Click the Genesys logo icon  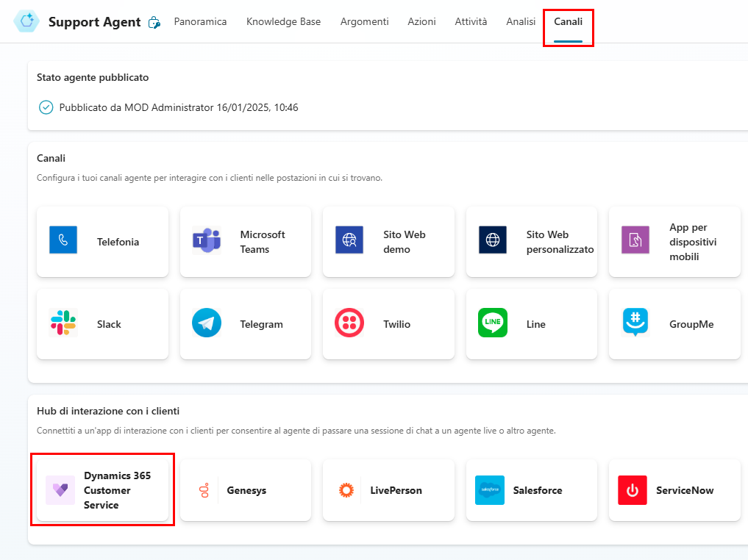(204, 490)
